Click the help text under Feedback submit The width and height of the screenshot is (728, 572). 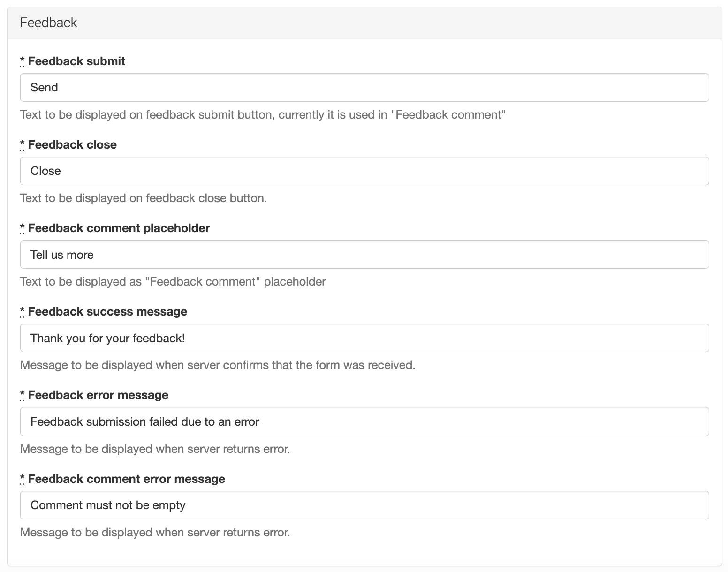[x=263, y=115]
